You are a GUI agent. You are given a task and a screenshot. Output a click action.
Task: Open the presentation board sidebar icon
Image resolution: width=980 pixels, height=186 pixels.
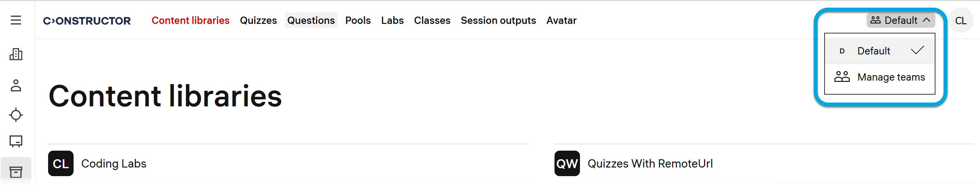click(16, 141)
